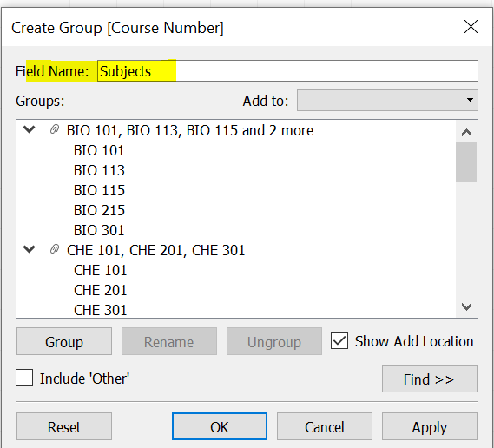Click OK to confirm the group
The height and width of the screenshot is (448, 494).
220,426
